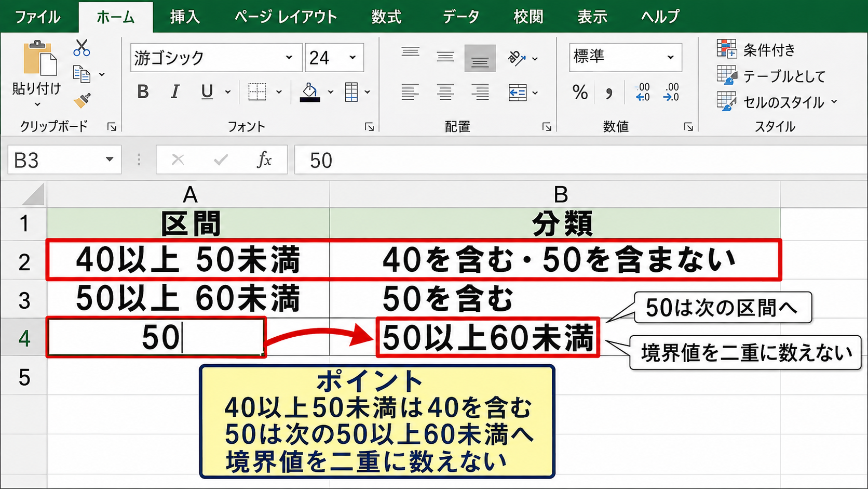Viewport: 868px width, 489px height.
Task: Increase decimal places
Action: [643, 92]
